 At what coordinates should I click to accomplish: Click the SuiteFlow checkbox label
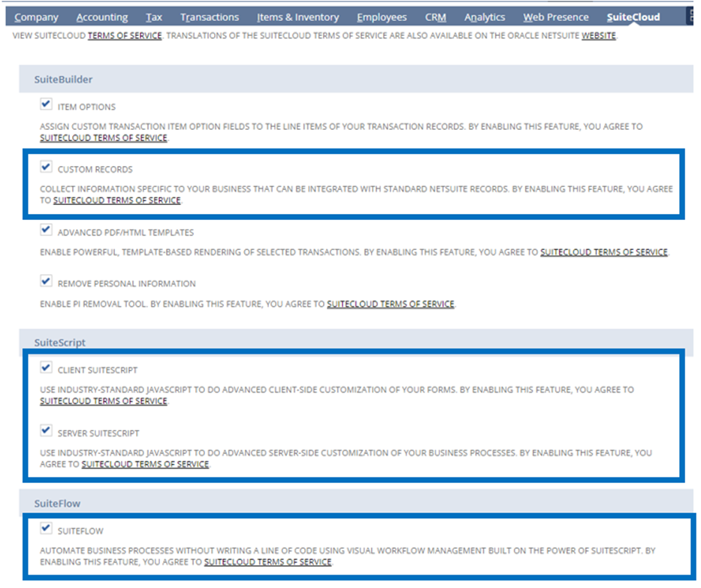point(80,531)
